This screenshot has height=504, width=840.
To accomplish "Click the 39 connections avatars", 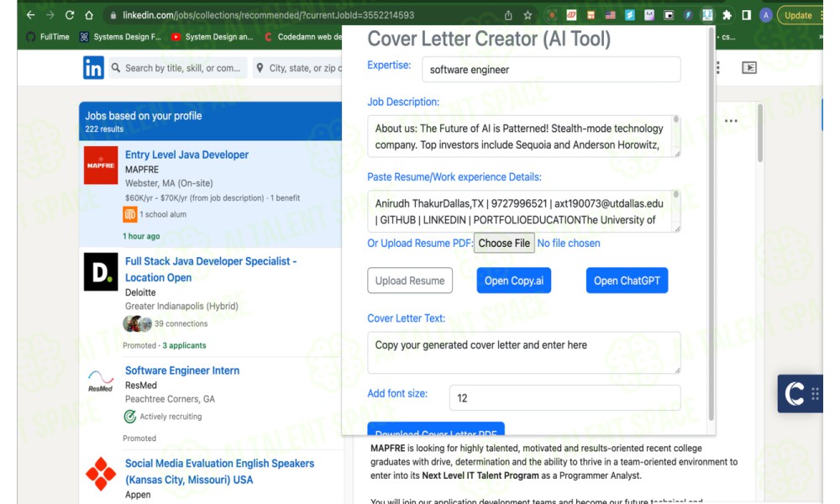I will point(137,324).
